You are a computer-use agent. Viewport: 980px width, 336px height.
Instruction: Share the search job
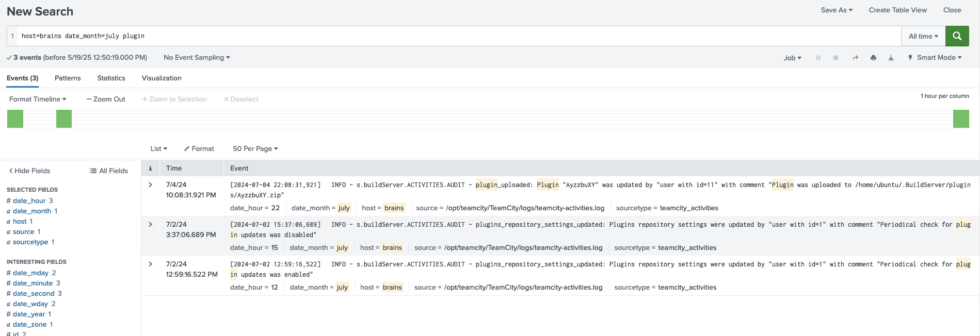855,58
